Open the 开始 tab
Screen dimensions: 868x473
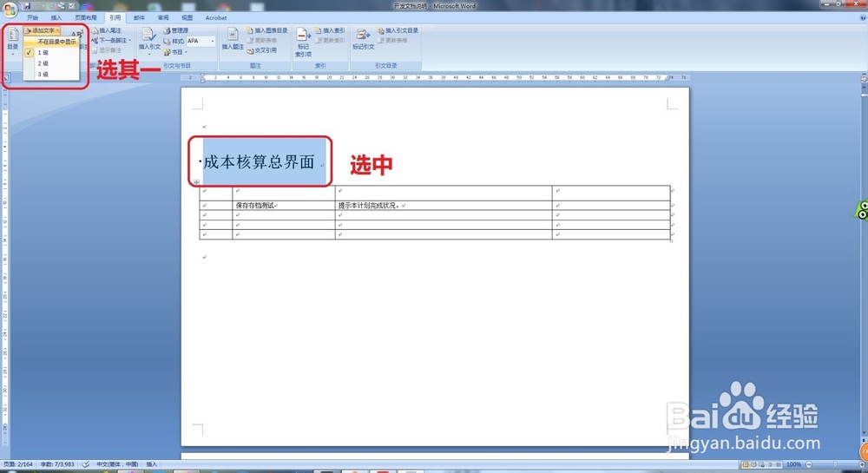pyautogui.click(x=33, y=17)
